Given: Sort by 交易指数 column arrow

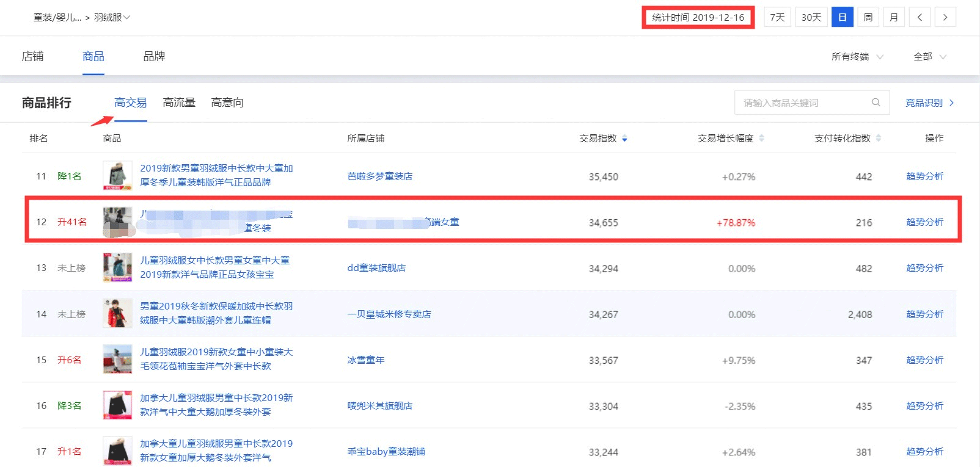Looking at the screenshot, I should [x=624, y=139].
